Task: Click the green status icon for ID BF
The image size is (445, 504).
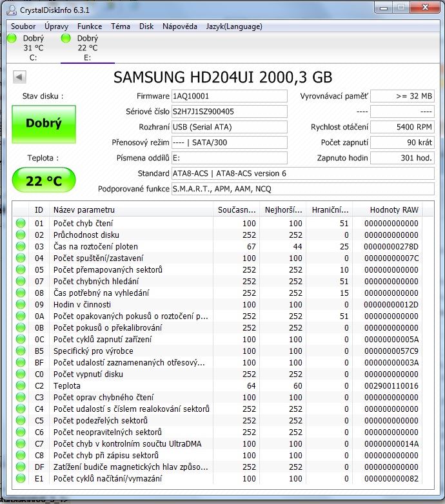Action: pyautogui.click(x=21, y=362)
